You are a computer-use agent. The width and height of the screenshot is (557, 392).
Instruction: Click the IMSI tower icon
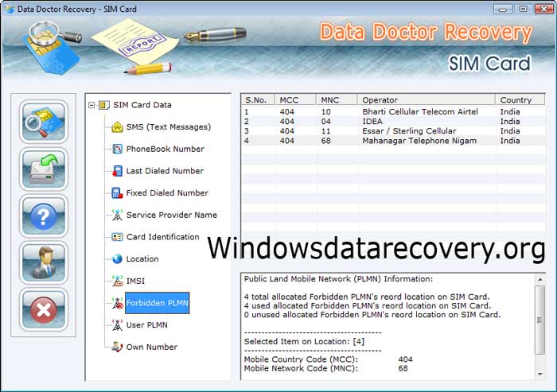pyautogui.click(x=117, y=281)
